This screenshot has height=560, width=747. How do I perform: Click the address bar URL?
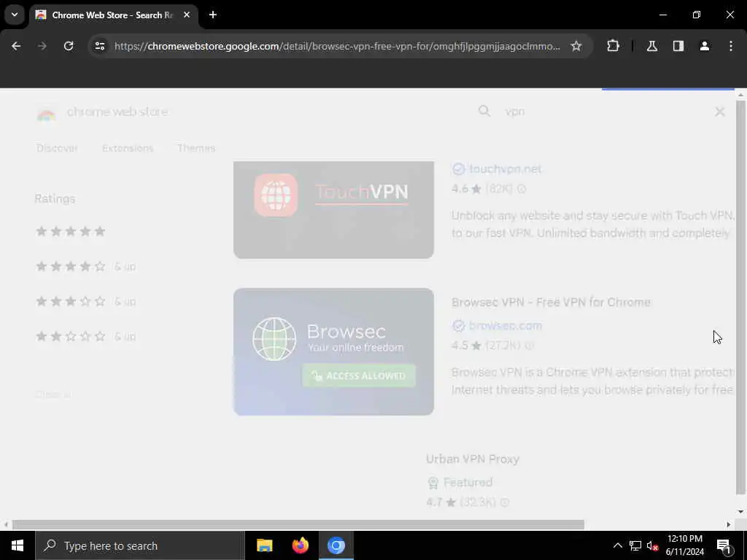point(337,46)
